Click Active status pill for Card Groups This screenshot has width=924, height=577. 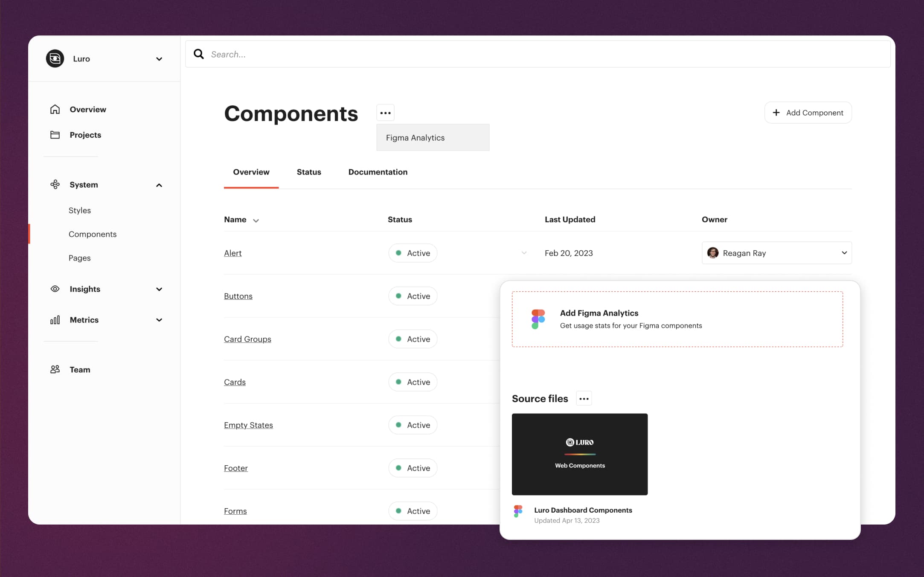[413, 339]
